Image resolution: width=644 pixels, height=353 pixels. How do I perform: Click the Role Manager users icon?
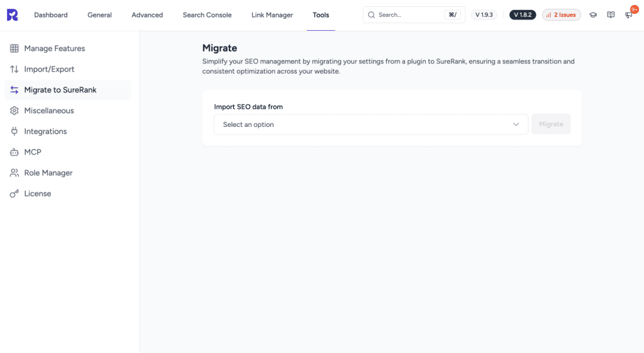14,173
